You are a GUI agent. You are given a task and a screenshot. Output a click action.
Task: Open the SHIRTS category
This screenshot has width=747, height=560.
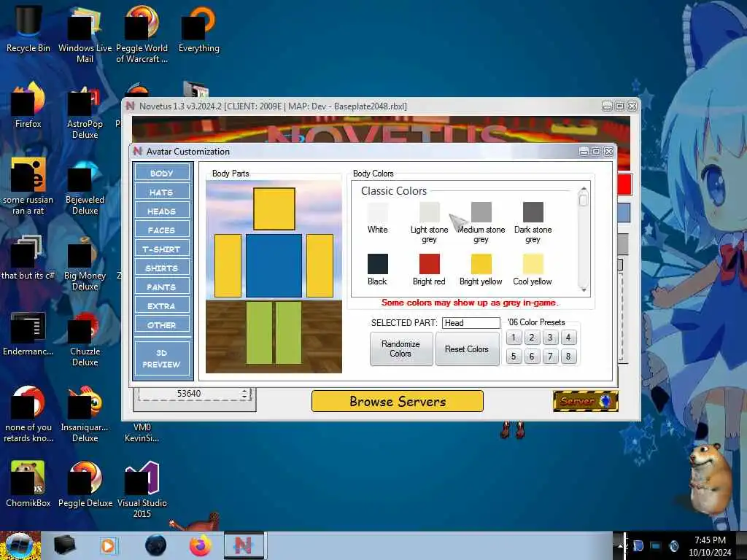coord(162,268)
